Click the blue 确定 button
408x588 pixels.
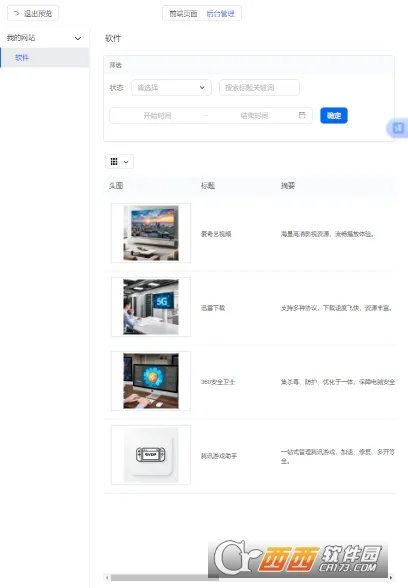[334, 116]
